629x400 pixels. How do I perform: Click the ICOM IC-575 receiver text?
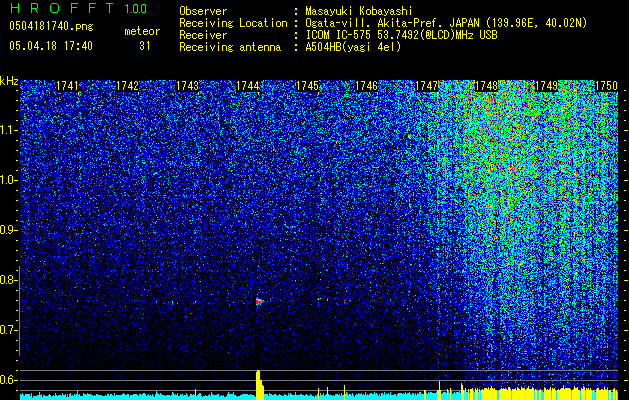[401, 35]
